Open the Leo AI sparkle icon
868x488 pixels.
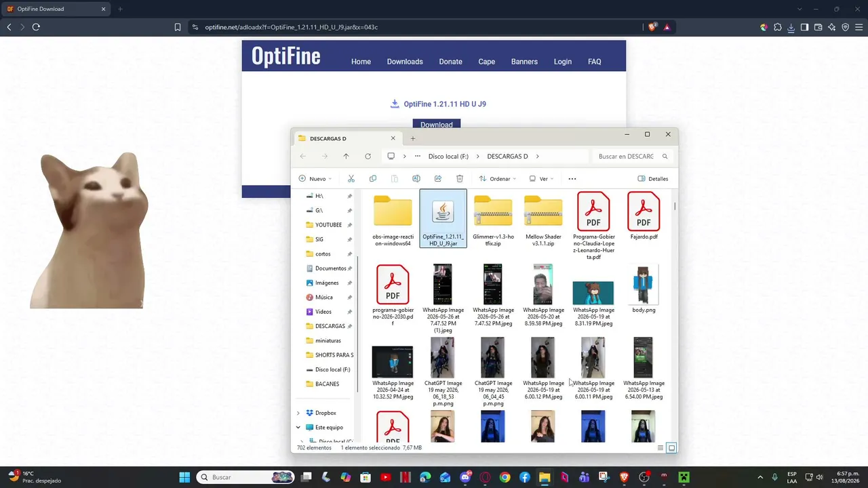(832, 27)
